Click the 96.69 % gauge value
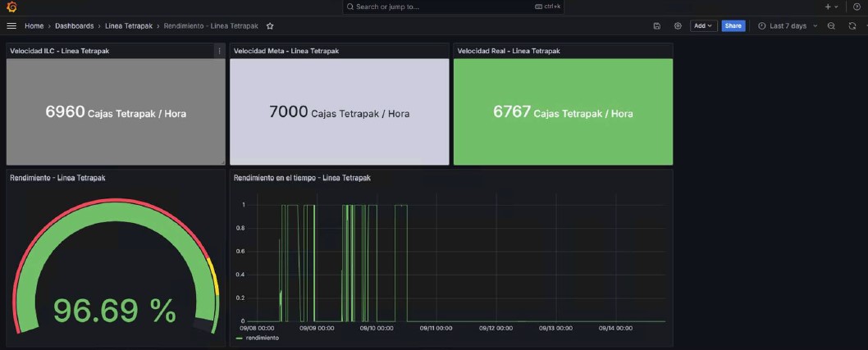 [x=115, y=310]
